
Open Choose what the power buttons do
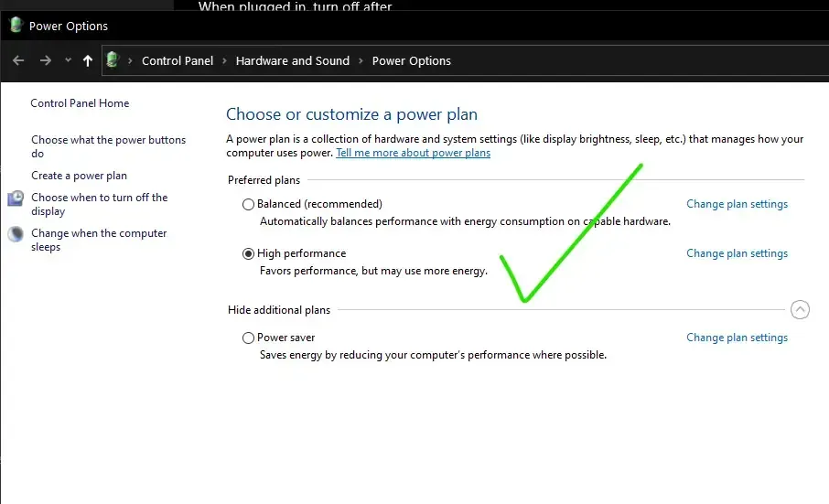(x=108, y=146)
